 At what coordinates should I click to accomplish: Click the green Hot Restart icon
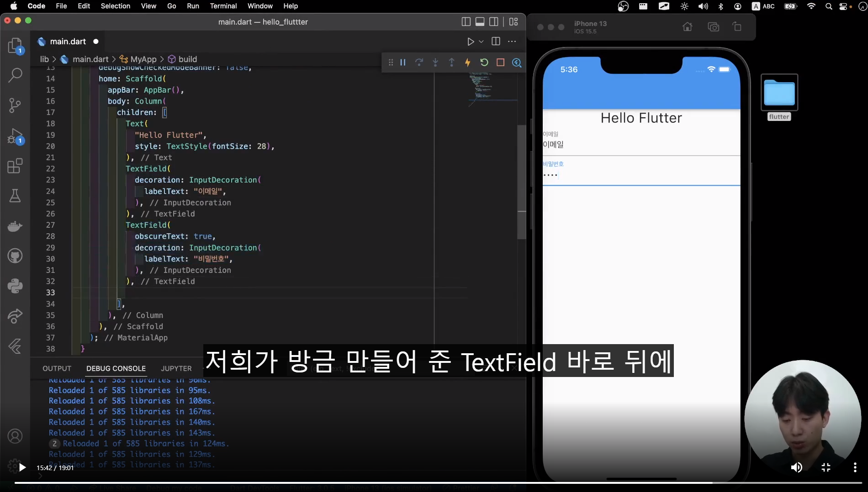point(484,63)
